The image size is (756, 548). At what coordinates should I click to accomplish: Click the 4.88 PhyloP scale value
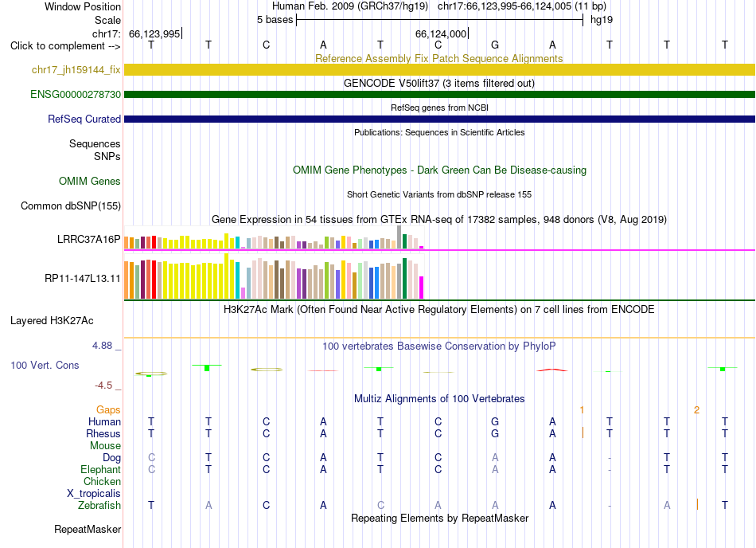pos(102,346)
